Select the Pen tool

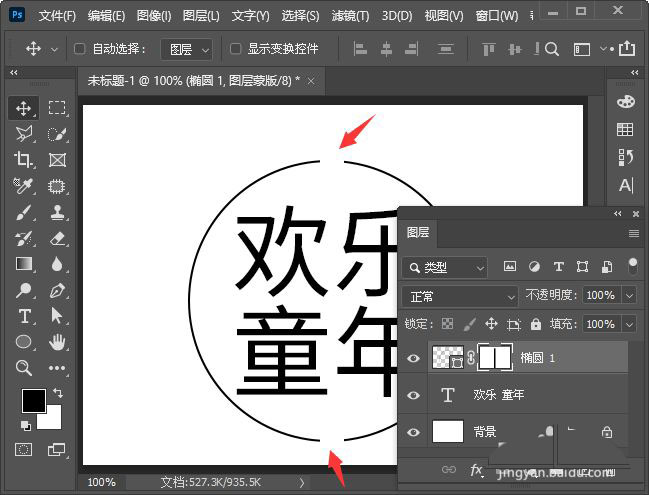(x=57, y=291)
